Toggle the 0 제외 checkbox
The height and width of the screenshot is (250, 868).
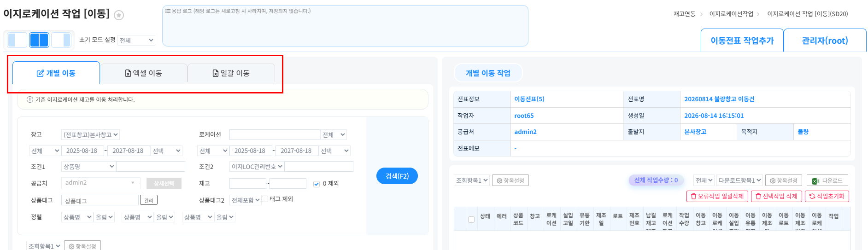tap(317, 184)
